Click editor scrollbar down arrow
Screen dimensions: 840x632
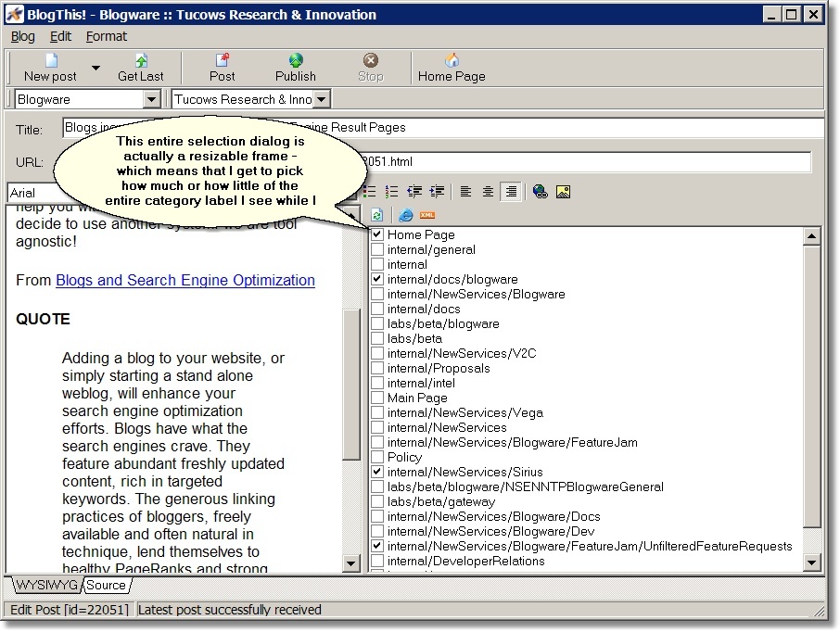point(350,562)
